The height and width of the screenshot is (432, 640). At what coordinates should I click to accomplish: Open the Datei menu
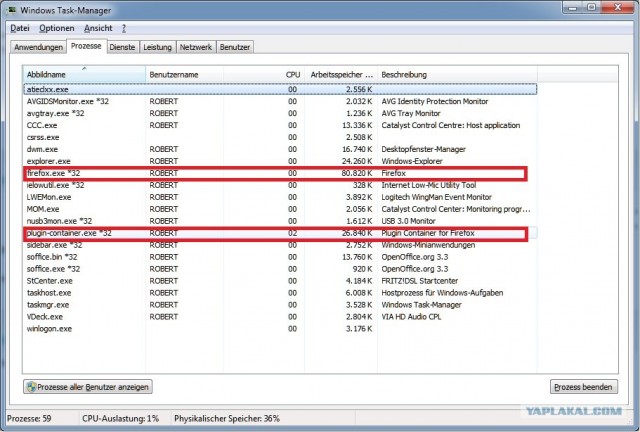click(20, 28)
